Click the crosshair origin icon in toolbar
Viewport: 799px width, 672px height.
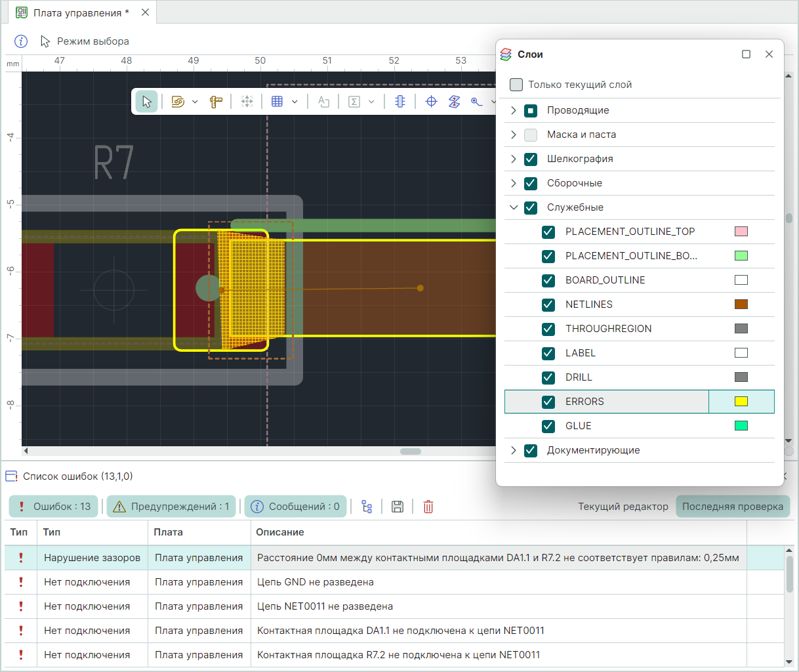pyautogui.click(x=431, y=102)
